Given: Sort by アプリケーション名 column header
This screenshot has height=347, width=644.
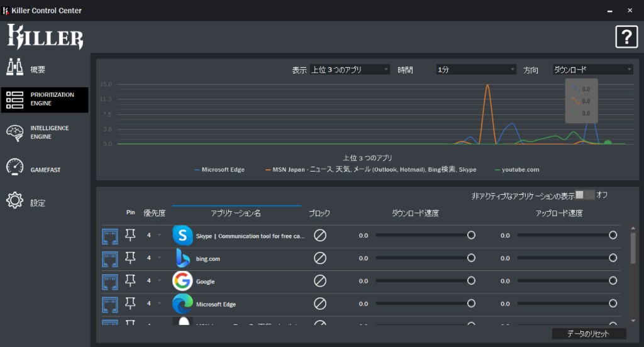Looking at the screenshot, I should pyautogui.click(x=236, y=213).
